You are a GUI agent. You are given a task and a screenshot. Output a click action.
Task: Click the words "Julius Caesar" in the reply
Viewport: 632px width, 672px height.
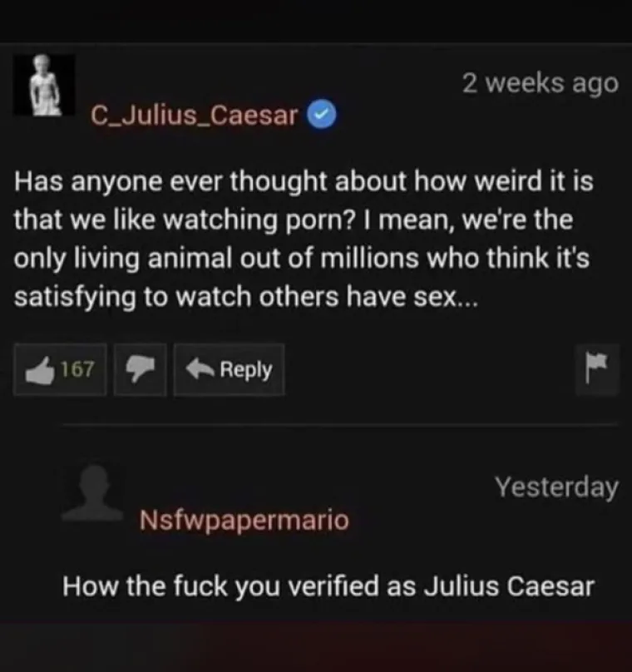click(x=509, y=586)
